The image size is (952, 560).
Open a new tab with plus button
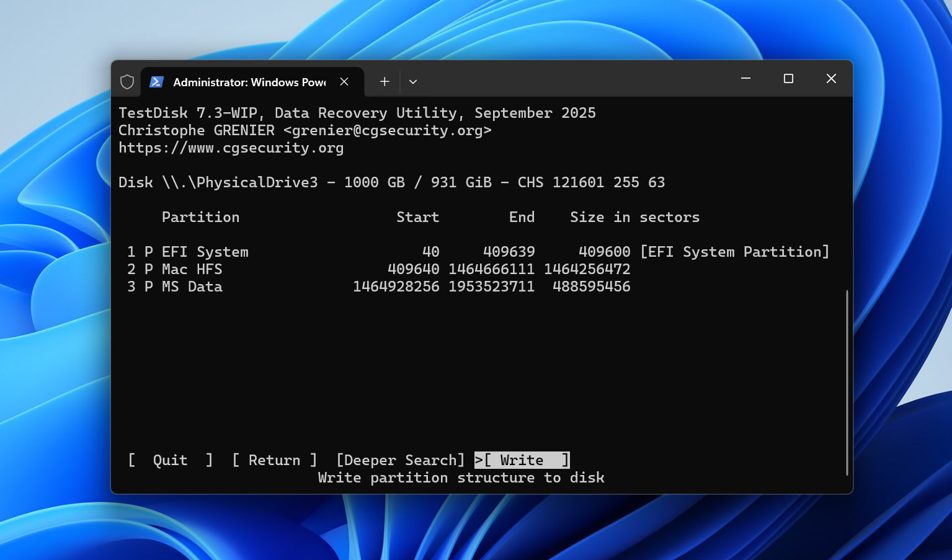pyautogui.click(x=385, y=81)
